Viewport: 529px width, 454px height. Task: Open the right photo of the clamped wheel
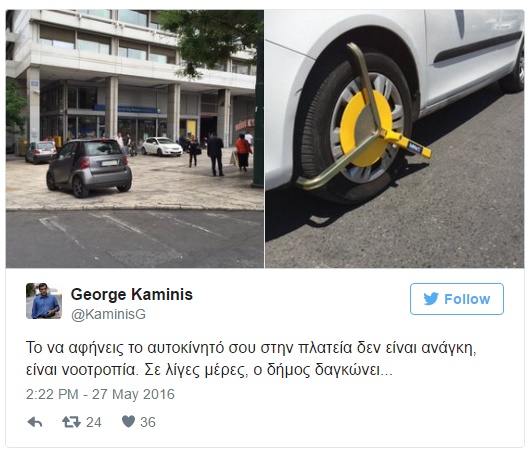coord(395,139)
